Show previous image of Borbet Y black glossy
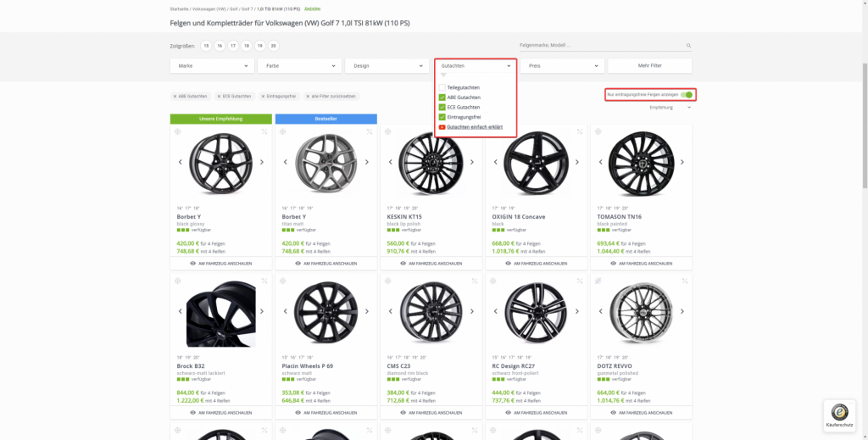 click(x=181, y=162)
